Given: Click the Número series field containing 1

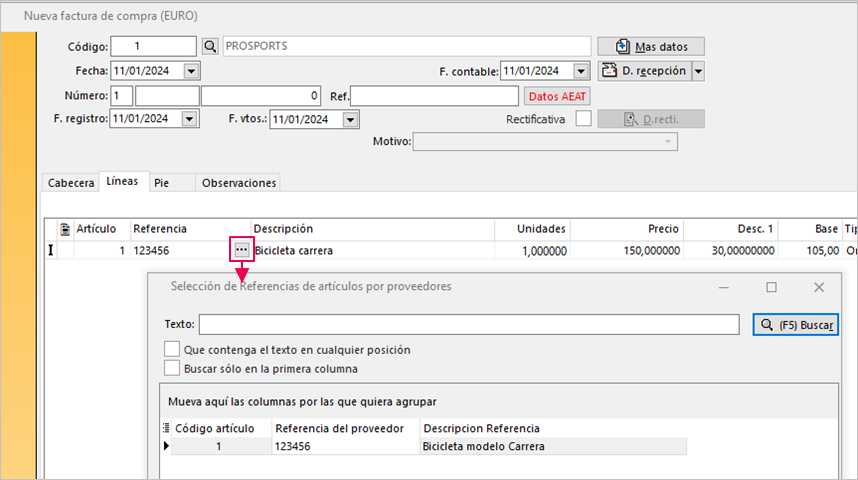Looking at the screenshot, I should click(x=121, y=96).
